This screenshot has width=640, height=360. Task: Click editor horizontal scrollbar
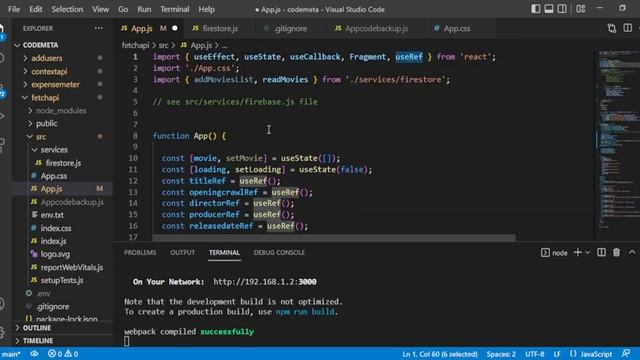coord(334,237)
